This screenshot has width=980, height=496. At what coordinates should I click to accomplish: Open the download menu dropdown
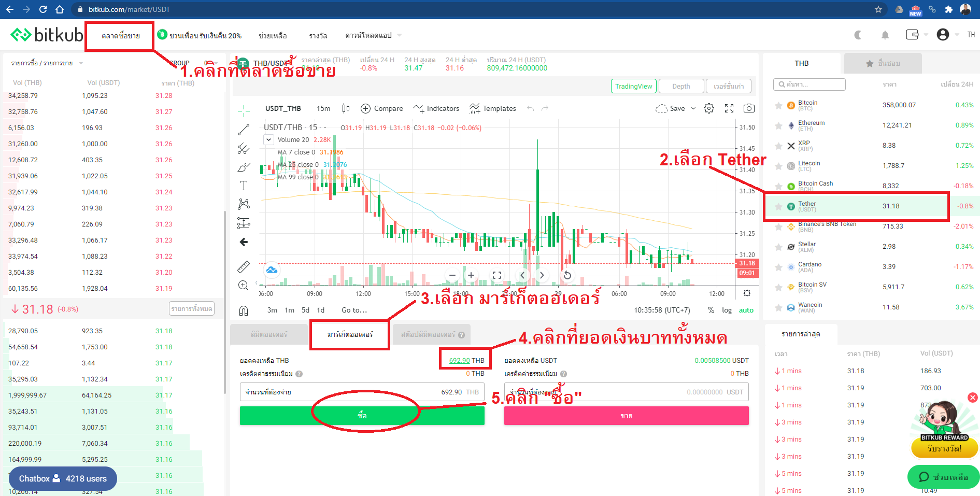click(x=373, y=35)
